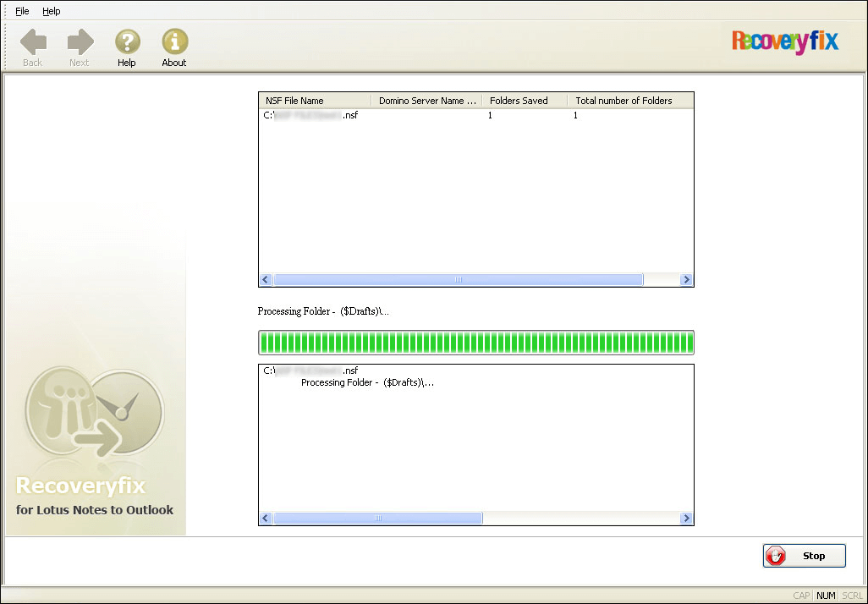
Task: Open the About info icon
Action: (175, 42)
